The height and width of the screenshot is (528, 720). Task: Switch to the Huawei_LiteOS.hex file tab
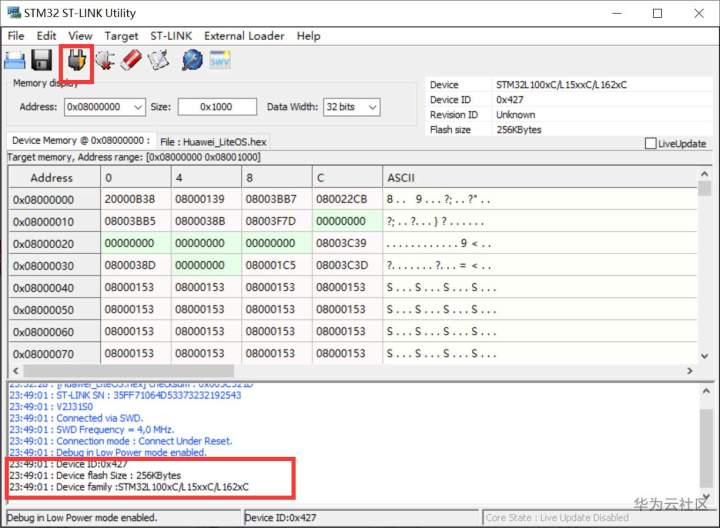(x=213, y=142)
